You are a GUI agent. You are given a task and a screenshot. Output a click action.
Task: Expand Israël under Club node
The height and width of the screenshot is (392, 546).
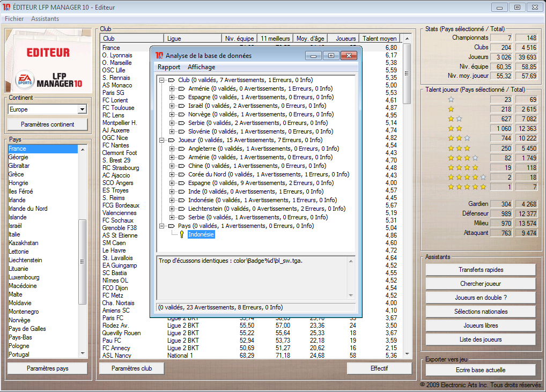[172, 106]
